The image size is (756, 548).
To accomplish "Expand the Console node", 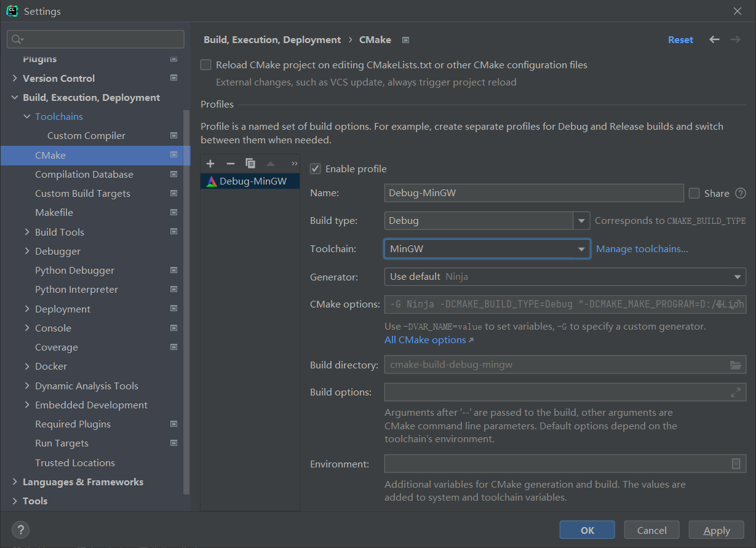I will [27, 328].
